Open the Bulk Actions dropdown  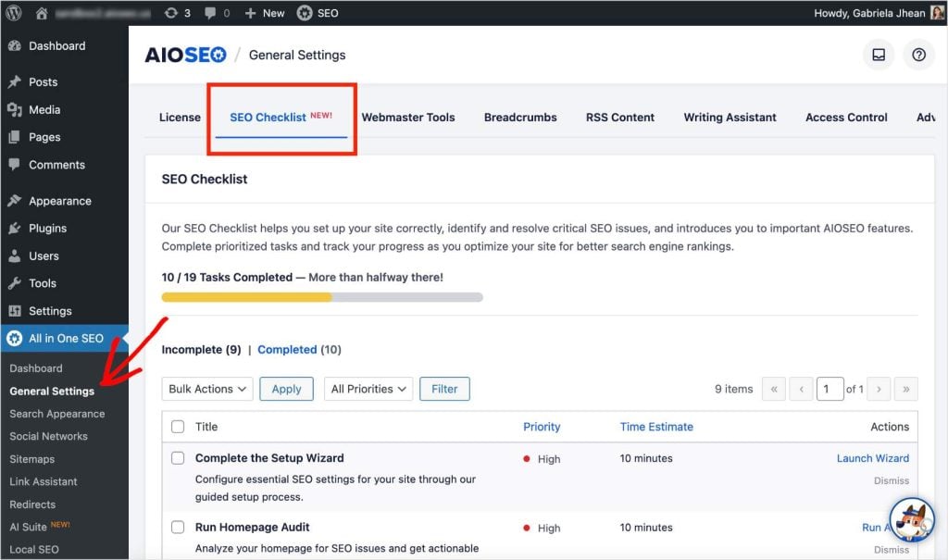pos(206,389)
